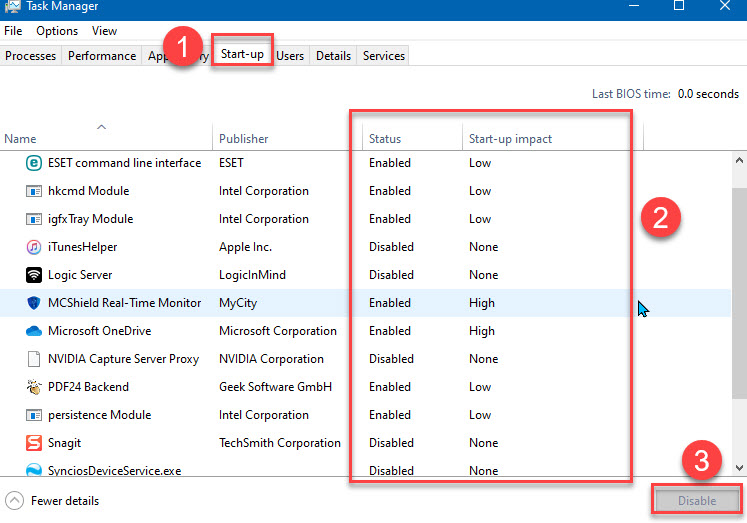This screenshot has height=523, width=747.
Task: Click the NVIDIA Capture Server Proxy file icon
Action: [x=33, y=359]
